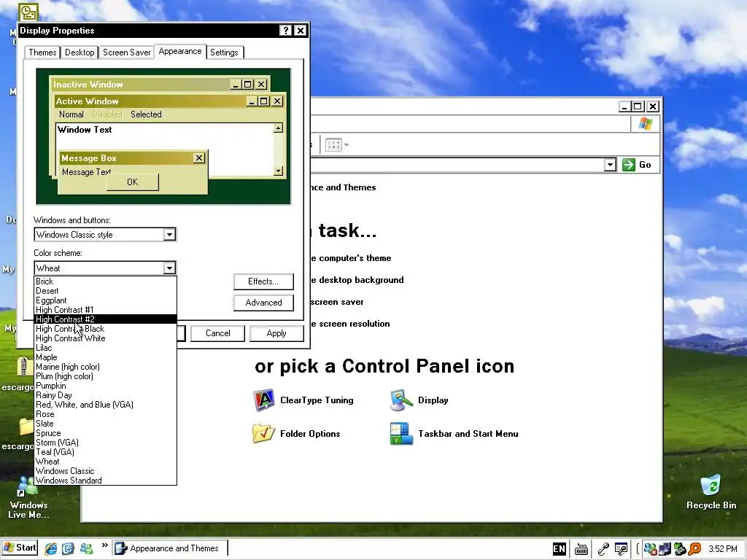Click the first system tray icon with red mark
Image resolution: width=747 pixels, height=560 pixels.
point(650,549)
